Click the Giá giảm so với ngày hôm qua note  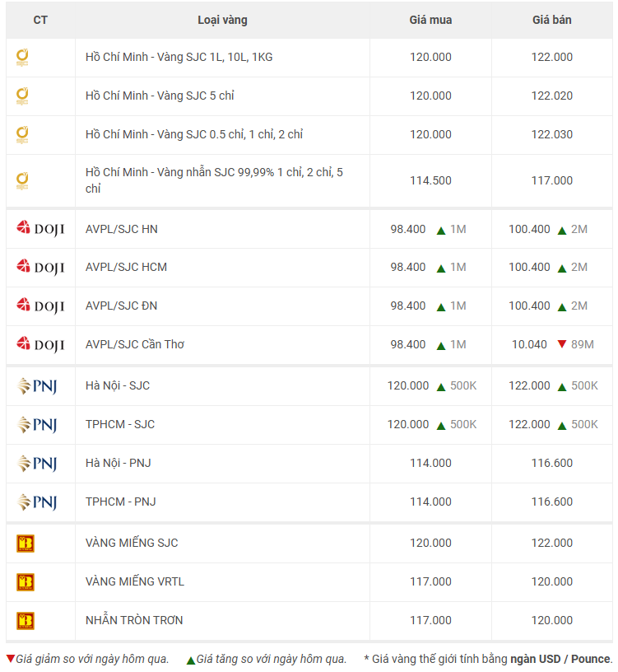[x=92, y=659]
